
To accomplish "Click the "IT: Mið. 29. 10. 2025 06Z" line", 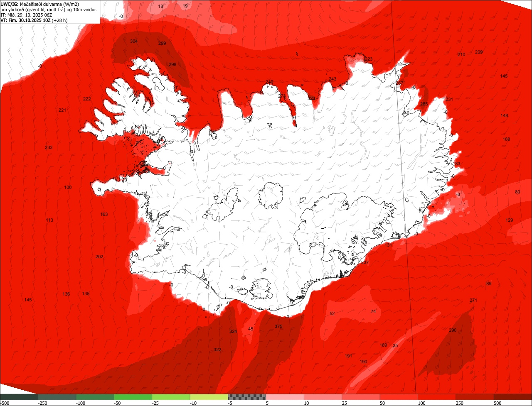I will [26, 15].
